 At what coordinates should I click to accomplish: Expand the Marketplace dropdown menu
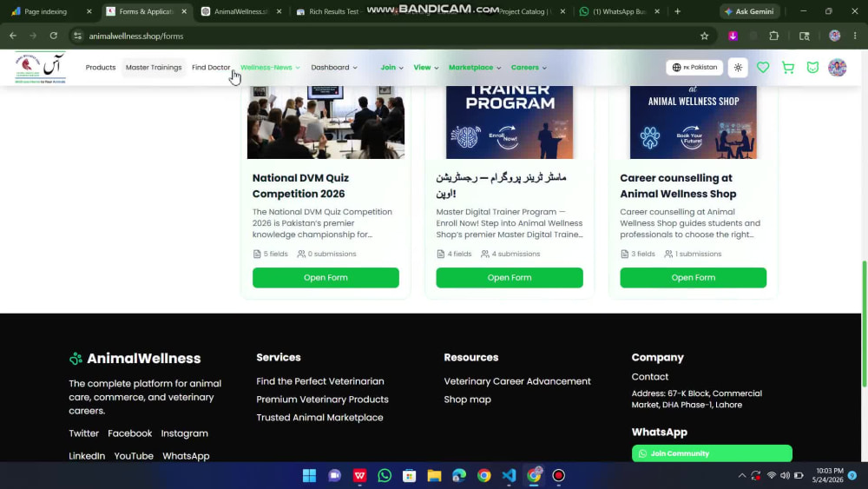click(475, 68)
